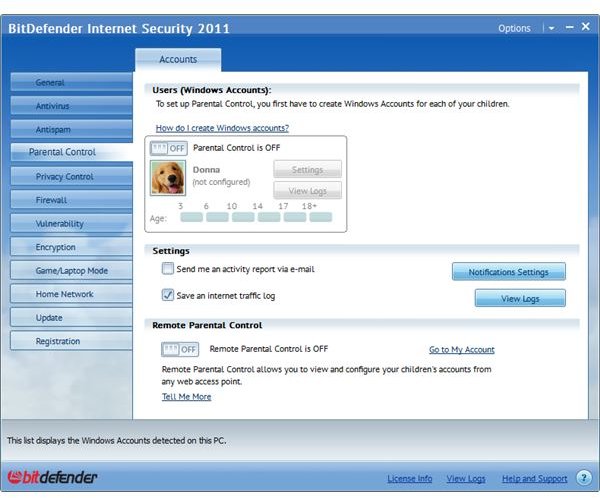Toggle the Parental Control OFF switch

(168, 148)
